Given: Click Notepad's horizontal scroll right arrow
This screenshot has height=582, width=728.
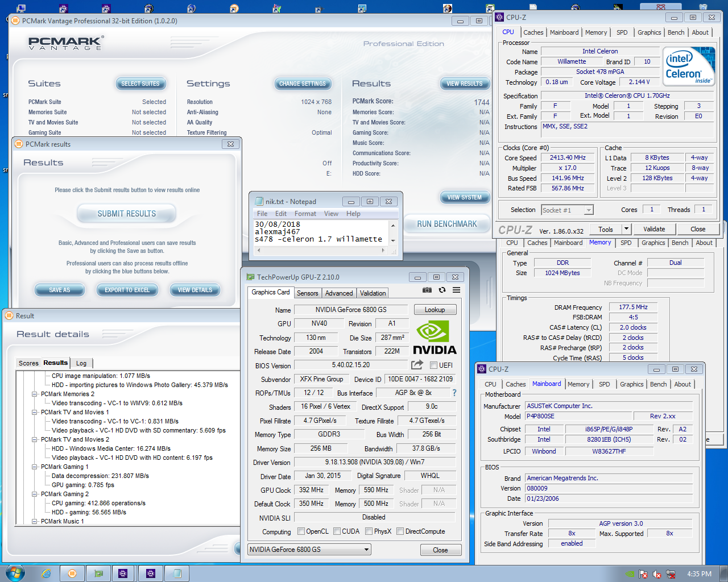Looking at the screenshot, I should (x=384, y=250).
